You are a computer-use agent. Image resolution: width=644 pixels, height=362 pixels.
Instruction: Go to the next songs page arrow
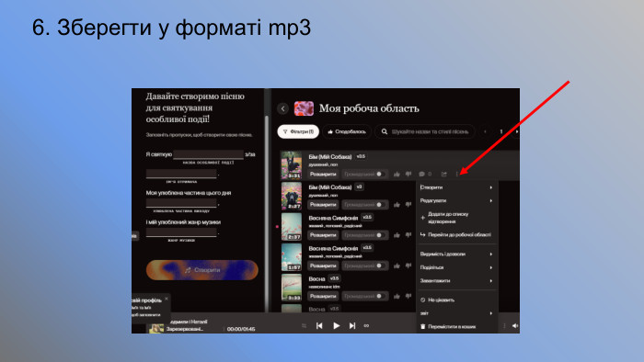coord(516,131)
